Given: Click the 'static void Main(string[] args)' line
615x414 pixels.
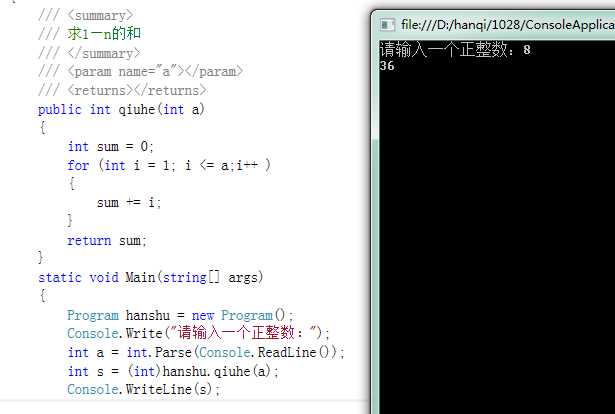Looking at the screenshot, I should [x=151, y=278].
